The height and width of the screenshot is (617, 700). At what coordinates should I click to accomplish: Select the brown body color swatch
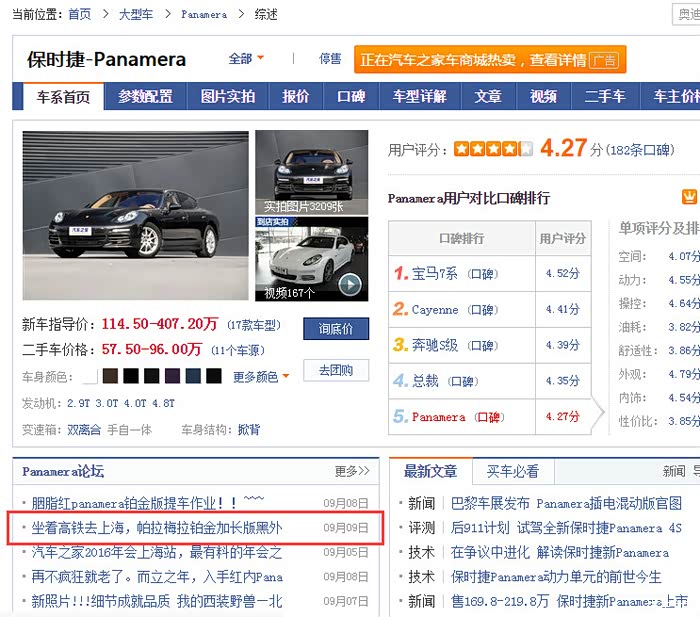[111, 377]
